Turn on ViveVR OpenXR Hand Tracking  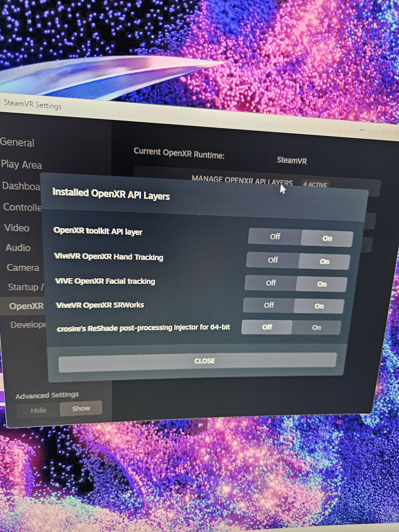[x=324, y=262]
